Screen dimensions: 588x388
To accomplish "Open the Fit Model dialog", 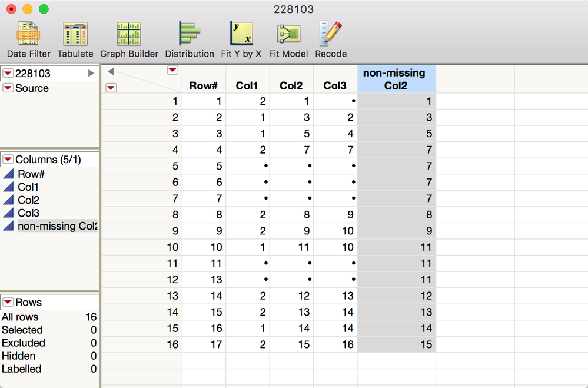I will point(288,40).
